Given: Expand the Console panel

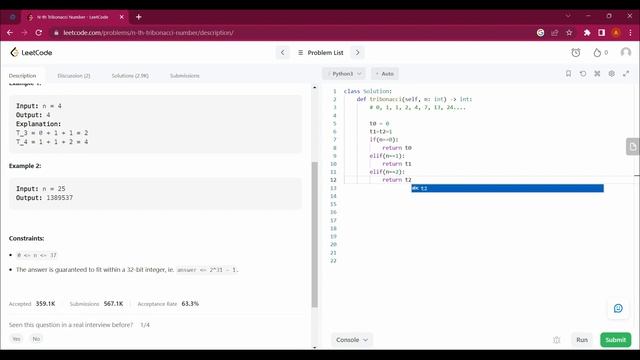Looking at the screenshot, I should tap(352, 340).
